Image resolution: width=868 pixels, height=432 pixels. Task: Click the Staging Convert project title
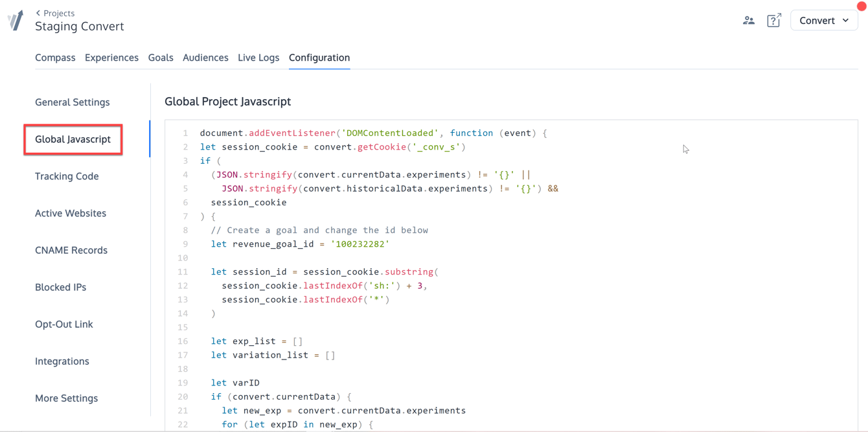(x=79, y=27)
